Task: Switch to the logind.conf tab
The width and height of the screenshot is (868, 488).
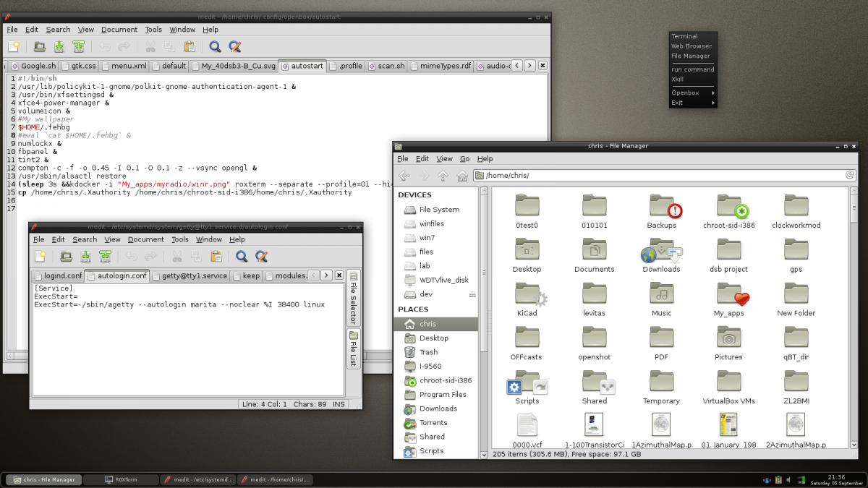Action: point(58,275)
